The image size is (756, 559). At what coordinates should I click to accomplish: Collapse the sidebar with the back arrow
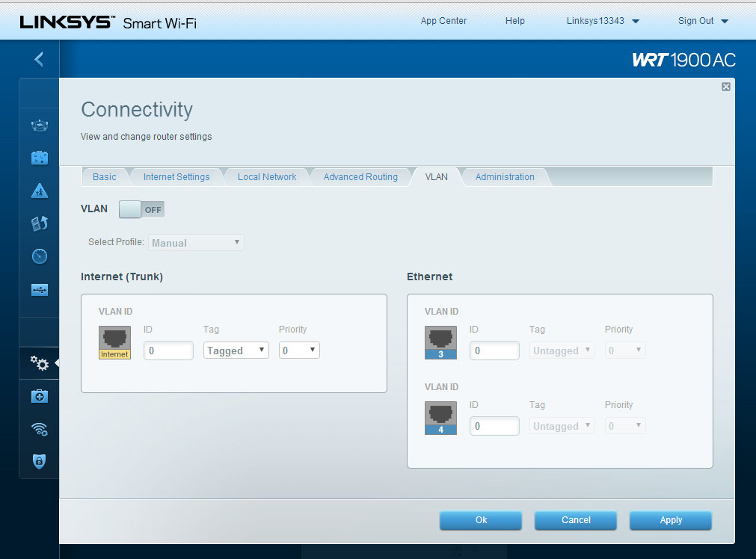coord(39,59)
